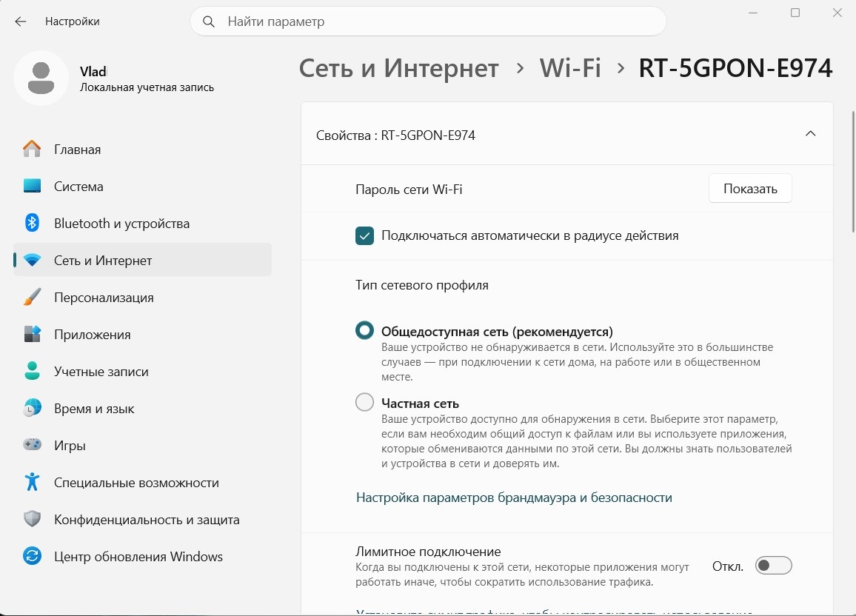Viewport: 856px width, 616px height.
Task: Open the Главная settings page
Action: click(x=142, y=150)
